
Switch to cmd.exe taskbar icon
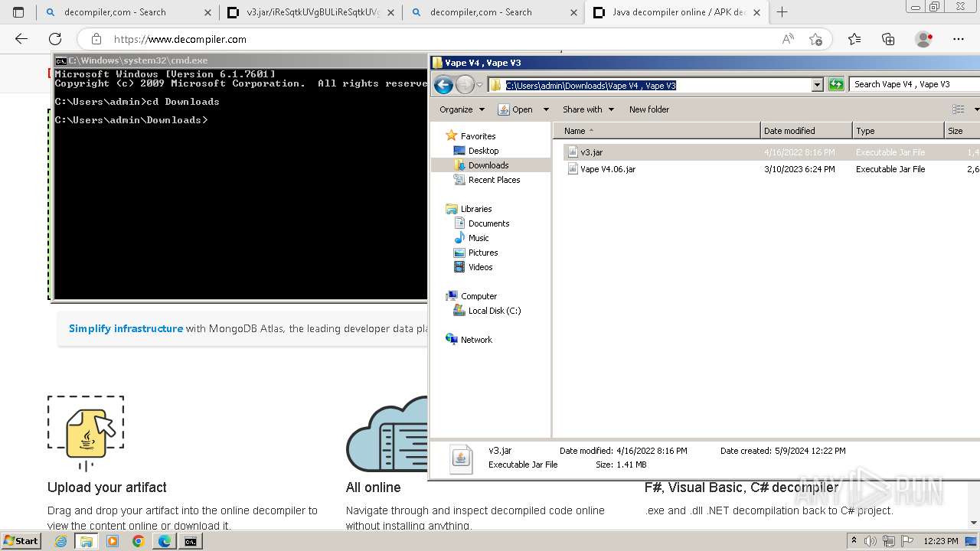(x=190, y=541)
